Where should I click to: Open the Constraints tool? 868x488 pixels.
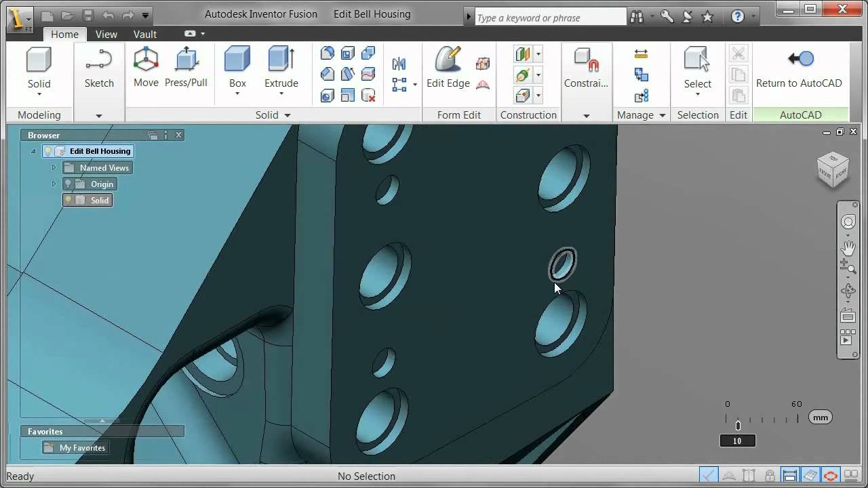587,68
